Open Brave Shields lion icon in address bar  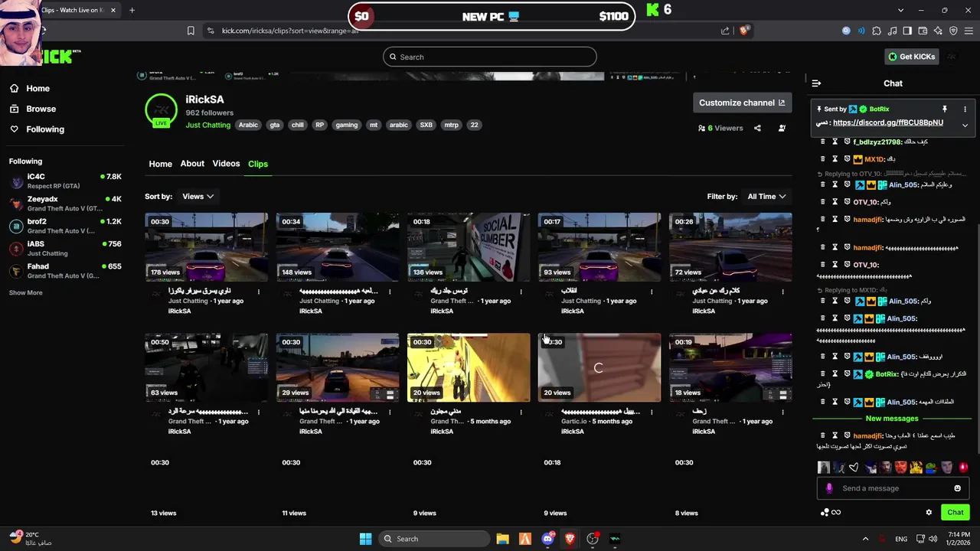pos(743,31)
